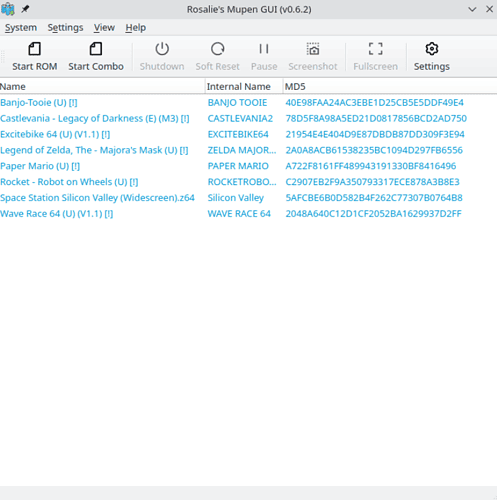The height and width of the screenshot is (500, 497).
Task: Open the Settings menu in menu bar
Action: point(65,28)
